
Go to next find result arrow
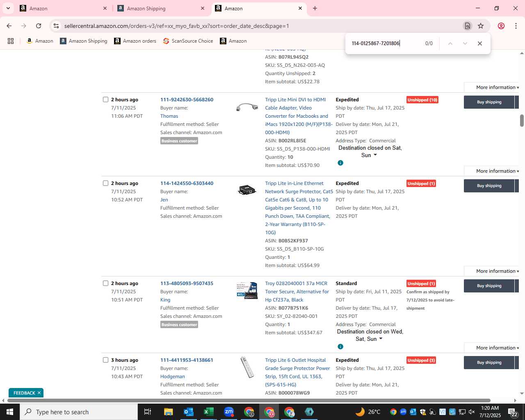pyautogui.click(x=465, y=43)
